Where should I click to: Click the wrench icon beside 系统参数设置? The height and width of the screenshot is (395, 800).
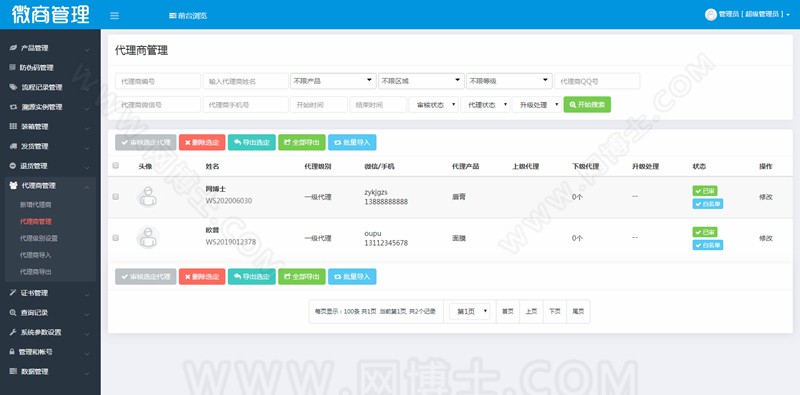click(13, 332)
